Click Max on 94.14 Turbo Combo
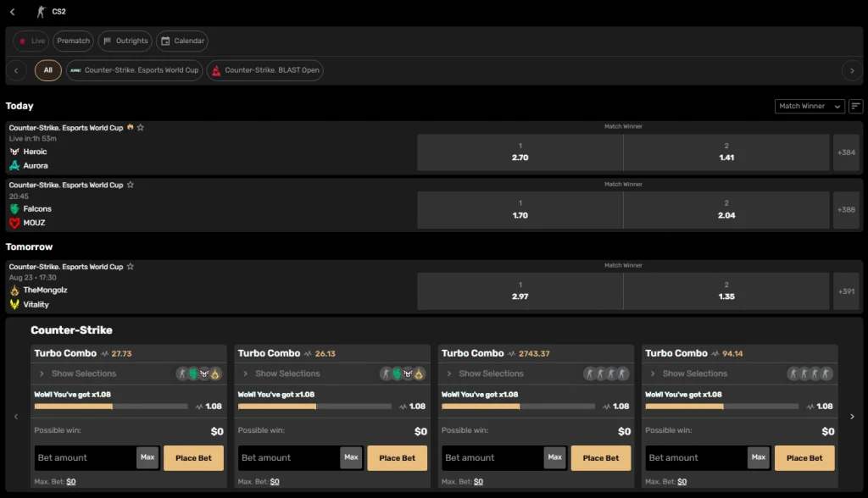Image resolution: width=868 pixels, height=498 pixels. 759,457
